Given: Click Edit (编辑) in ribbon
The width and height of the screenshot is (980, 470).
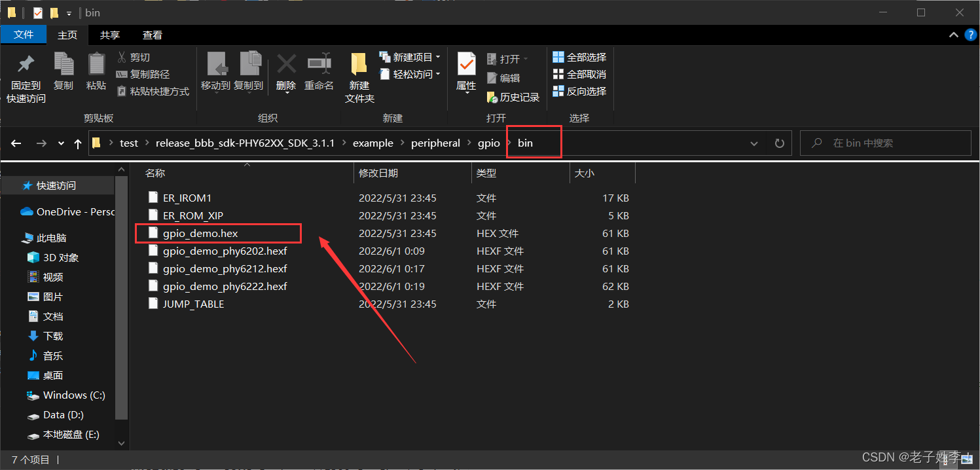Looking at the screenshot, I should point(503,78).
